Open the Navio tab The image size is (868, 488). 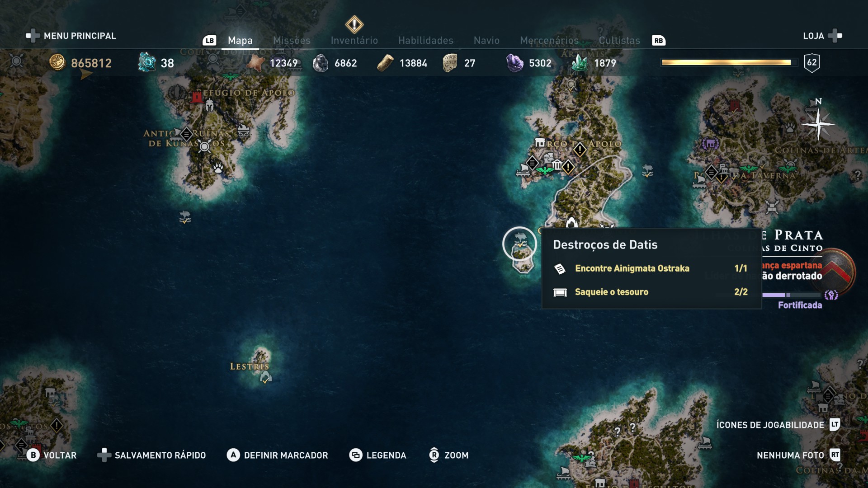tap(486, 40)
